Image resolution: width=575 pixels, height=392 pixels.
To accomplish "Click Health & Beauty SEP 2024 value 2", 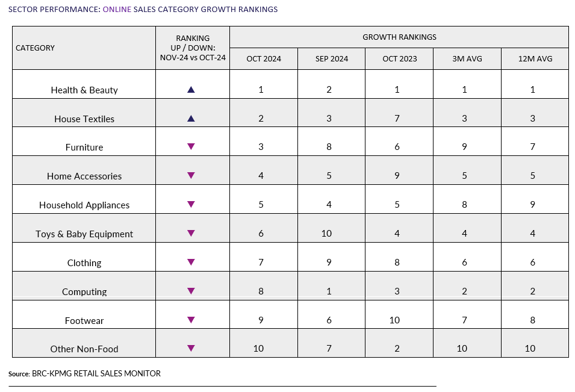I will click(329, 90).
